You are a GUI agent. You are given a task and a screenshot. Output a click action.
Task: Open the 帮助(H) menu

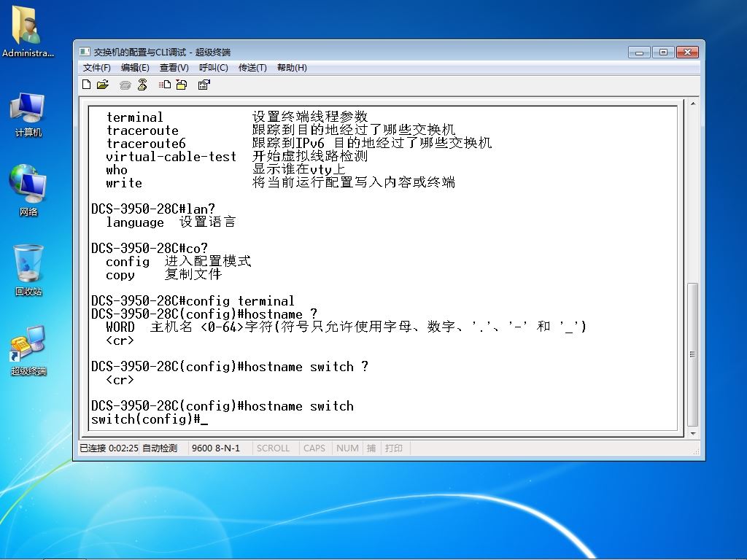pos(292,68)
